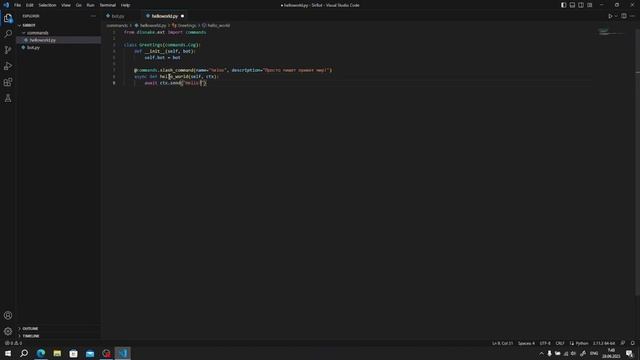The height and width of the screenshot is (360, 640).
Task: Open the editor More Actions ellipsis
Action: point(632,16)
